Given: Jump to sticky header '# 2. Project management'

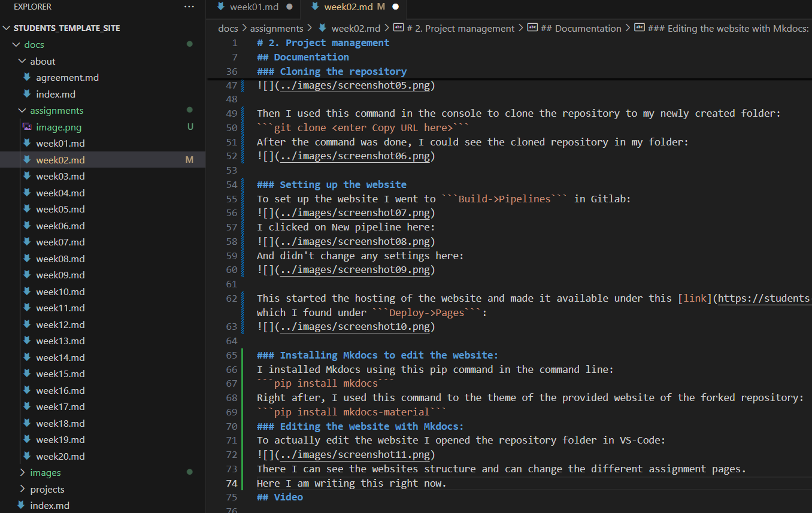Looking at the screenshot, I should pos(323,43).
